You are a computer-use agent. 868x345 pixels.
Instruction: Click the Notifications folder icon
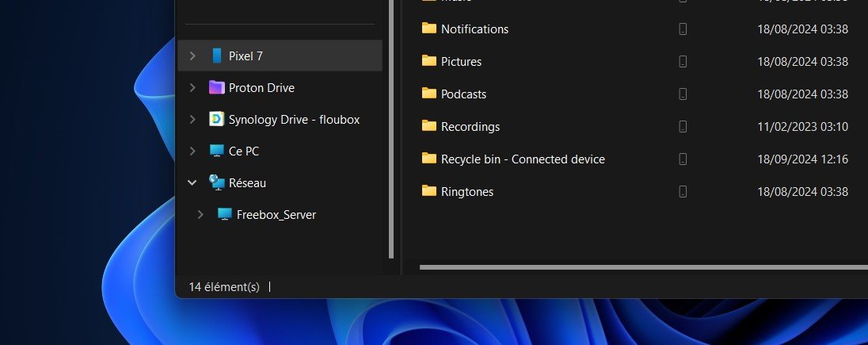(x=429, y=29)
